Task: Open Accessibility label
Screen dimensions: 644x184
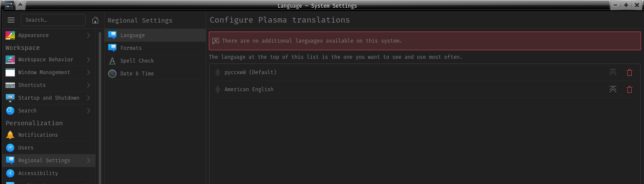Action: [38, 173]
